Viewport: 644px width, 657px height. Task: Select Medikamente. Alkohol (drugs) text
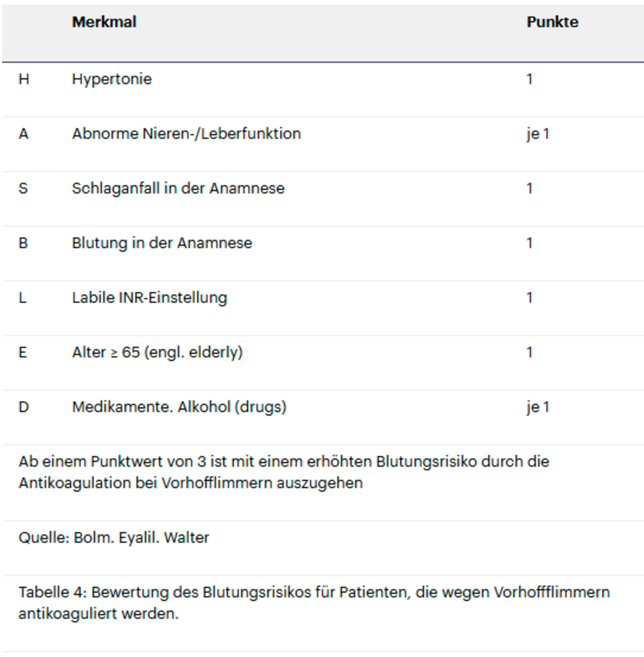point(179,407)
